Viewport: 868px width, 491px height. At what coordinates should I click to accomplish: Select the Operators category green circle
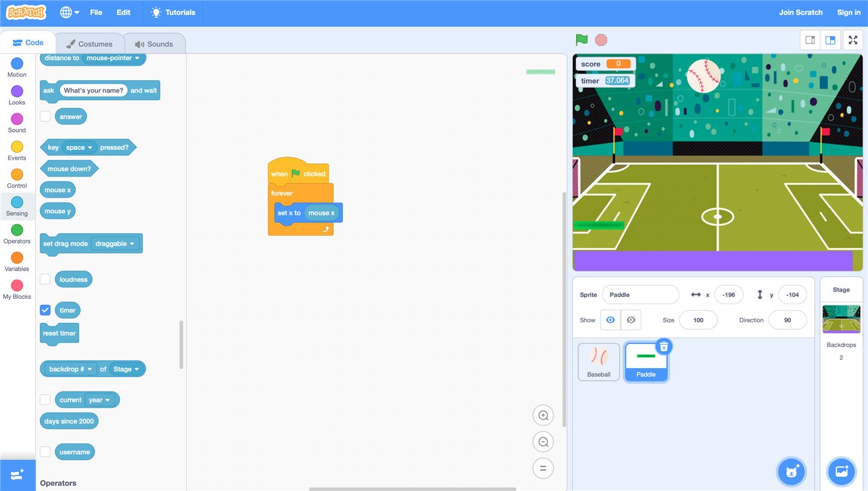point(17,230)
